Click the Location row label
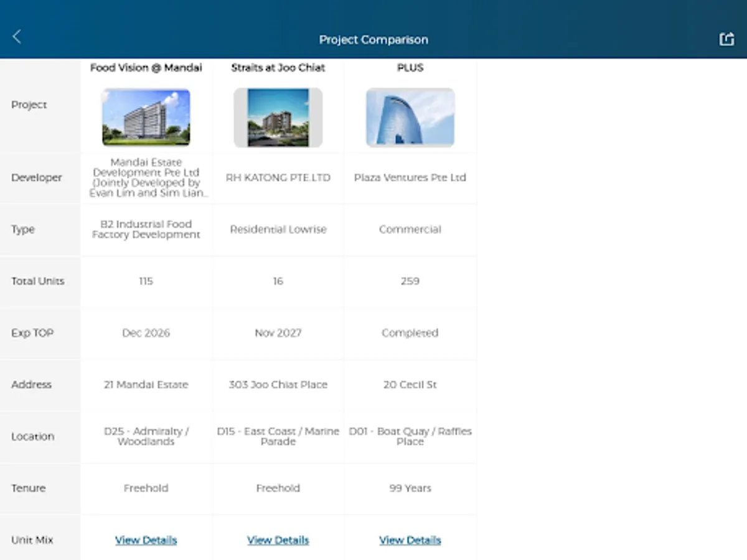 (x=33, y=436)
